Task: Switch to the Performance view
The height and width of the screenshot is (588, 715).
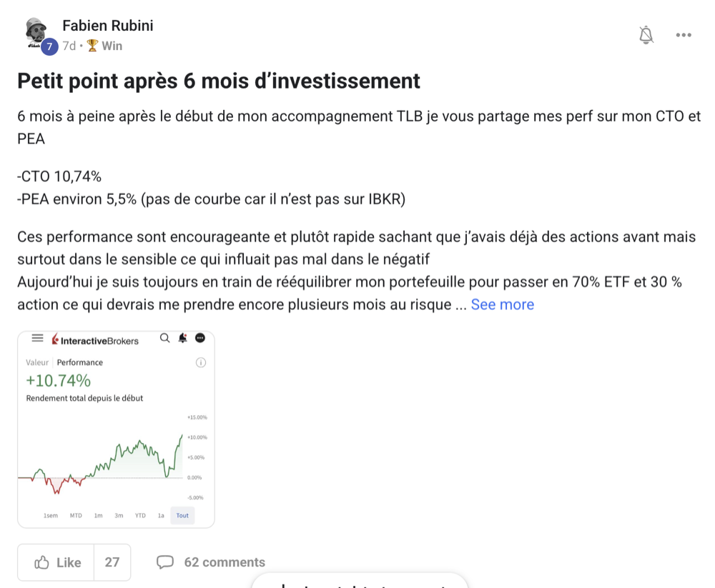Action: pyautogui.click(x=80, y=362)
